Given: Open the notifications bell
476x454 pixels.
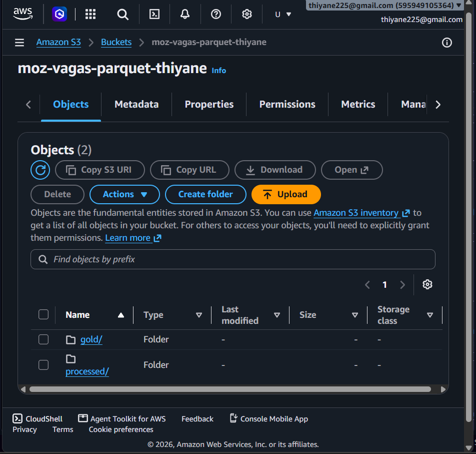Looking at the screenshot, I should click(x=185, y=14).
